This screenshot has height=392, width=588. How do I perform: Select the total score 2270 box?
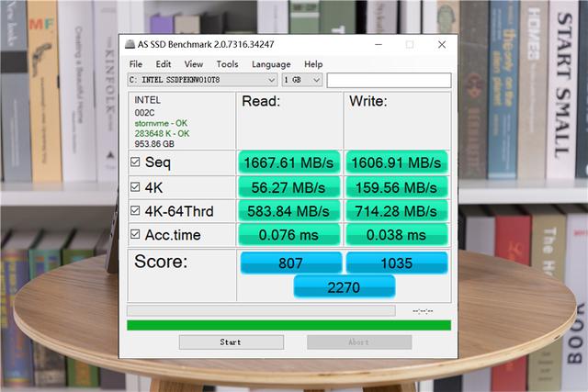coord(344,287)
